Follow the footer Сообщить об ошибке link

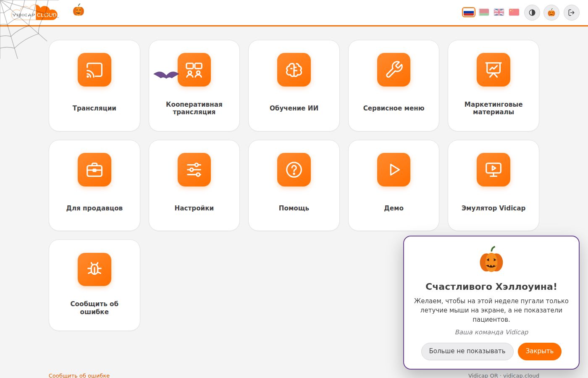(79, 375)
